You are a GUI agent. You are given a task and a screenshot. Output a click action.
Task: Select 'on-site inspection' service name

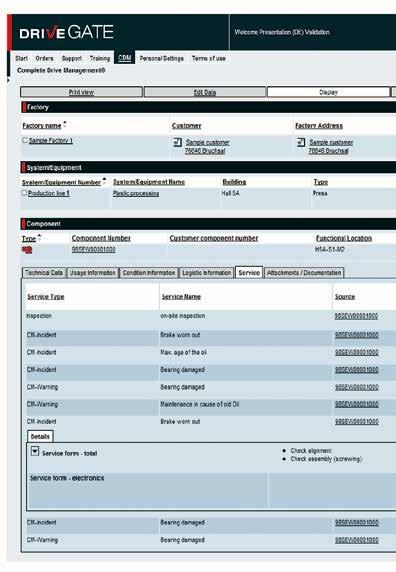coord(183,316)
